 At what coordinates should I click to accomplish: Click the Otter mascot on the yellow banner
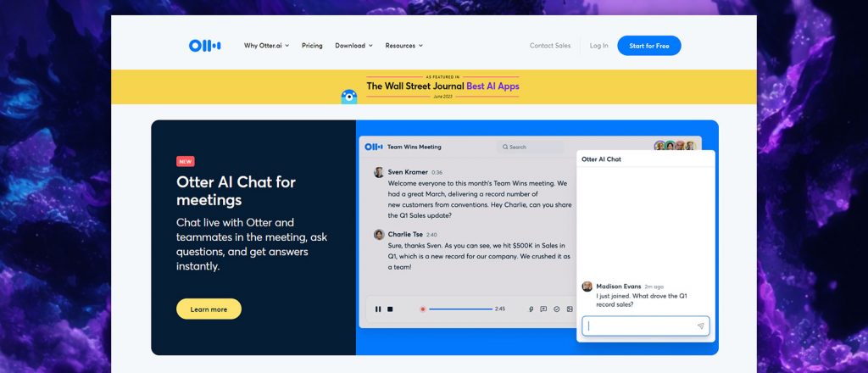point(348,97)
